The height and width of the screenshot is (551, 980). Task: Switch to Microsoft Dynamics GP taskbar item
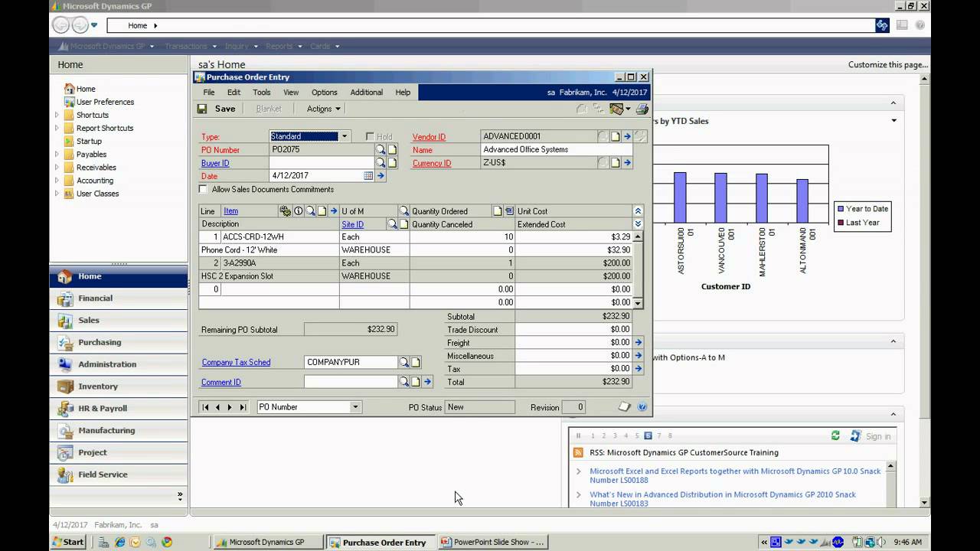coord(268,542)
